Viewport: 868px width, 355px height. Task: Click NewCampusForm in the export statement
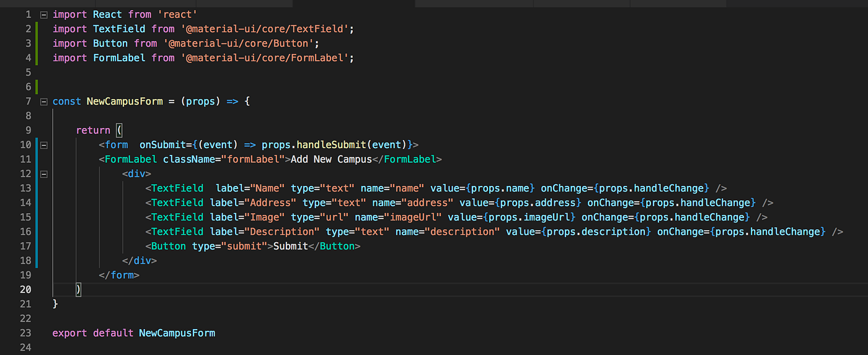[177, 333]
